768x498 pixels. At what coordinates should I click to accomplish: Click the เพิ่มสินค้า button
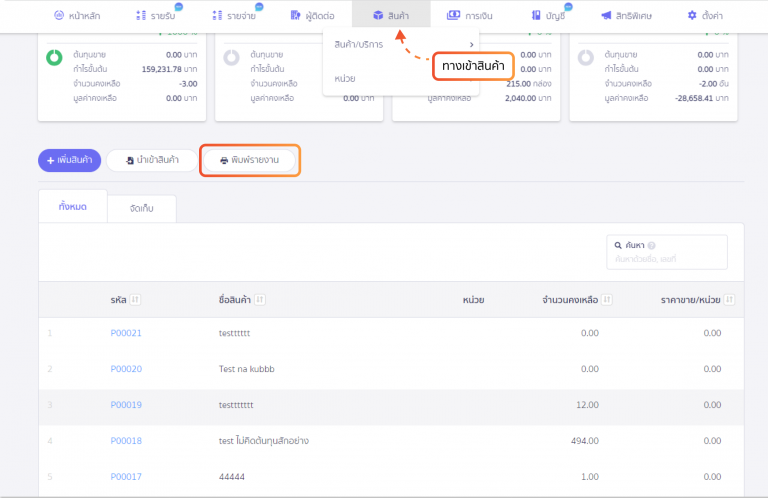[69, 160]
